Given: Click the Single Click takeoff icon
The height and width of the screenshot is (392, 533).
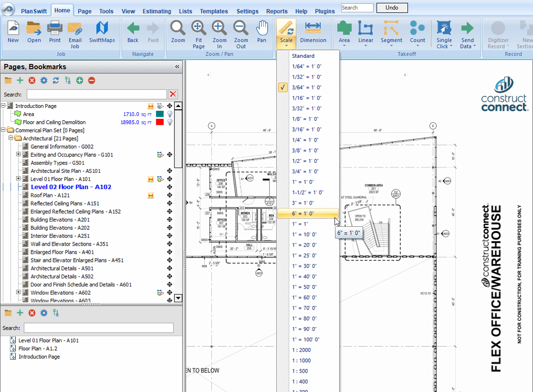Looking at the screenshot, I should click(444, 28).
